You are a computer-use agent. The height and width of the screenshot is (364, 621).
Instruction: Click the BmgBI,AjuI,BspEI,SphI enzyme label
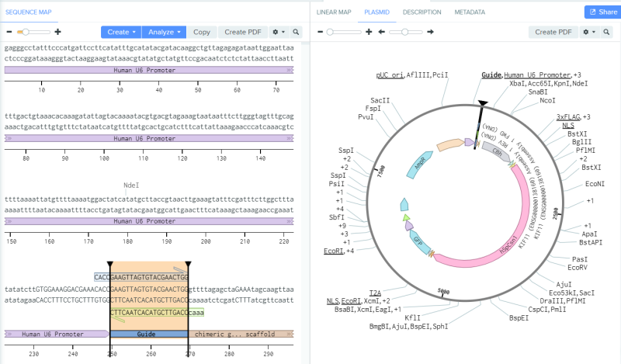tap(408, 327)
